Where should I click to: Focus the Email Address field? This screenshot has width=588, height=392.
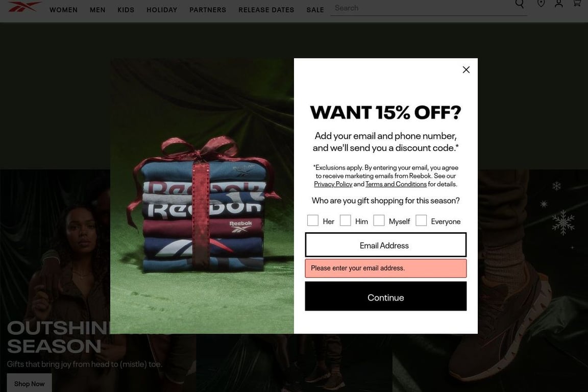(386, 245)
